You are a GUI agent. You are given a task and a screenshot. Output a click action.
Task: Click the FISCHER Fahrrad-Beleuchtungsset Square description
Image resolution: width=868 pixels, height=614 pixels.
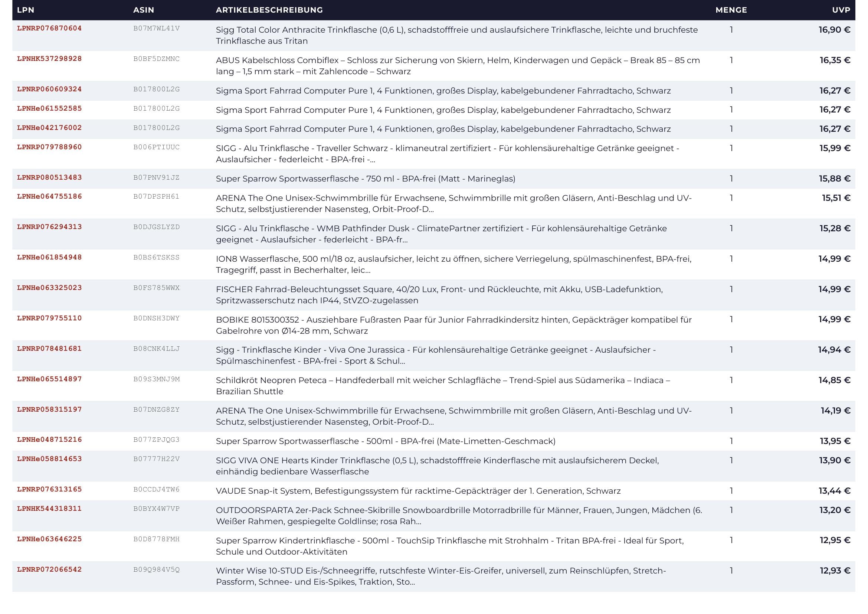tap(439, 295)
